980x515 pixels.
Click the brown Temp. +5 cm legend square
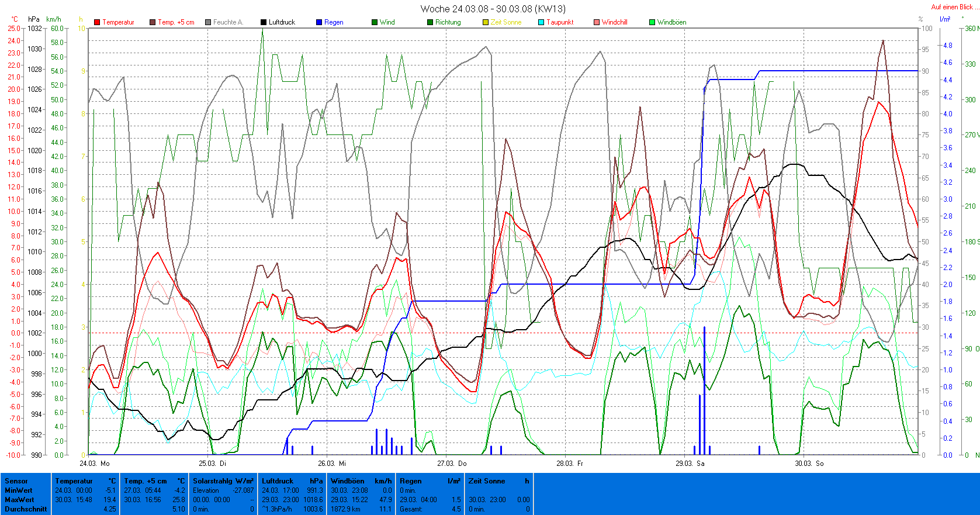pos(153,22)
